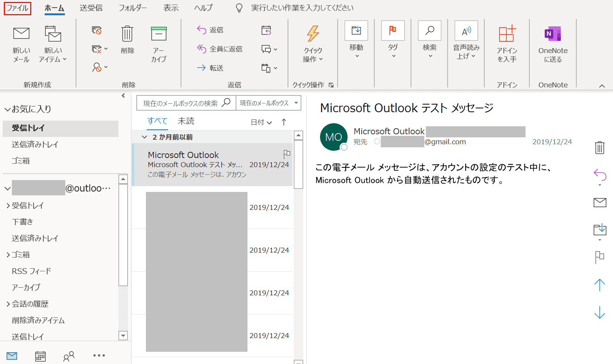
Task: Open the Deleted Items folder
Action: point(38,321)
